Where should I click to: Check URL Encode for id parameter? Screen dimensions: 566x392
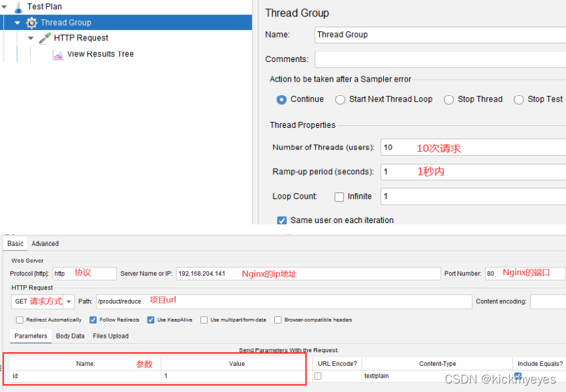click(x=318, y=376)
